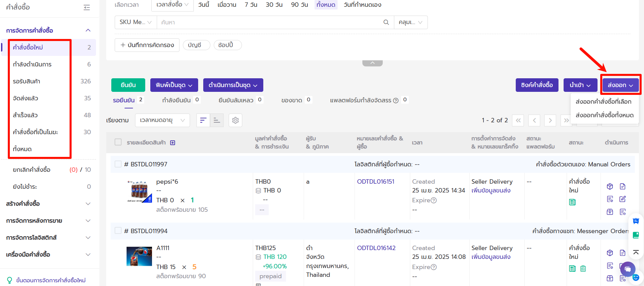The width and height of the screenshot is (644, 286).
Task: Click the green clipboard icon for order BSTDL011994
Action: pos(583,269)
